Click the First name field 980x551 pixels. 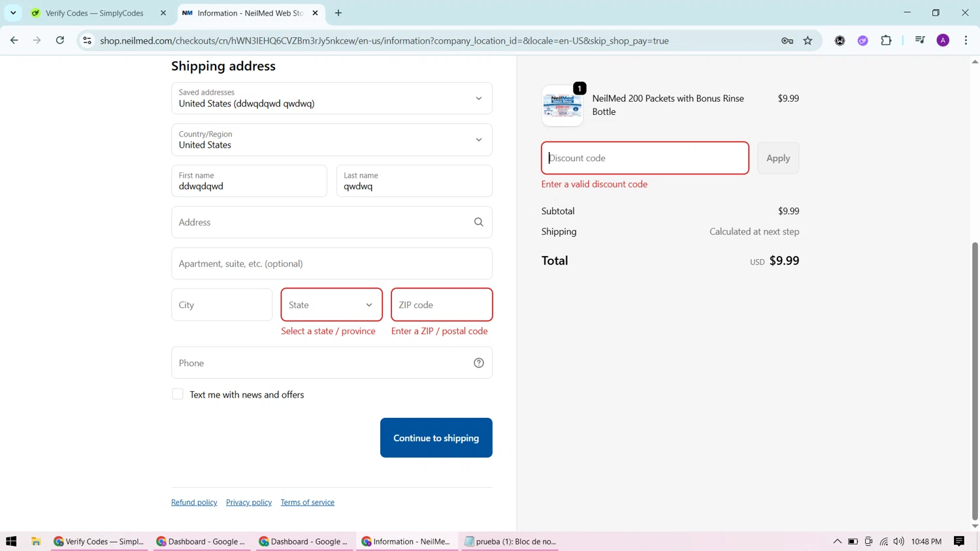[249, 181]
